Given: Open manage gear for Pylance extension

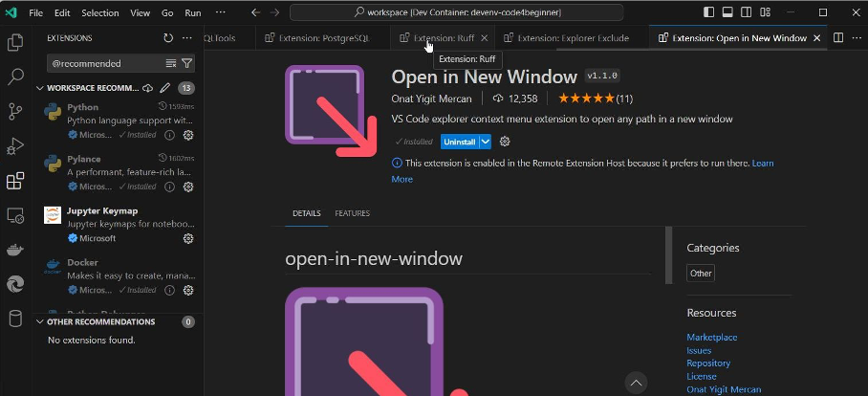Looking at the screenshot, I should pos(188,187).
